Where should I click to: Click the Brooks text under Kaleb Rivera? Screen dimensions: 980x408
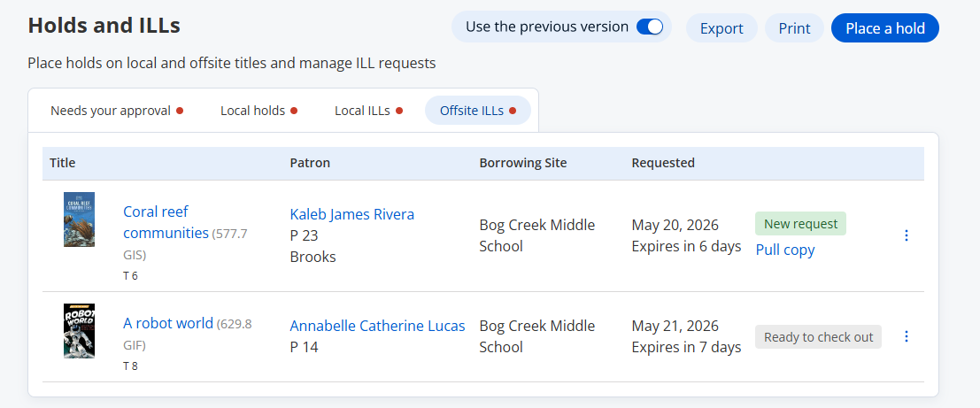pyautogui.click(x=313, y=257)
